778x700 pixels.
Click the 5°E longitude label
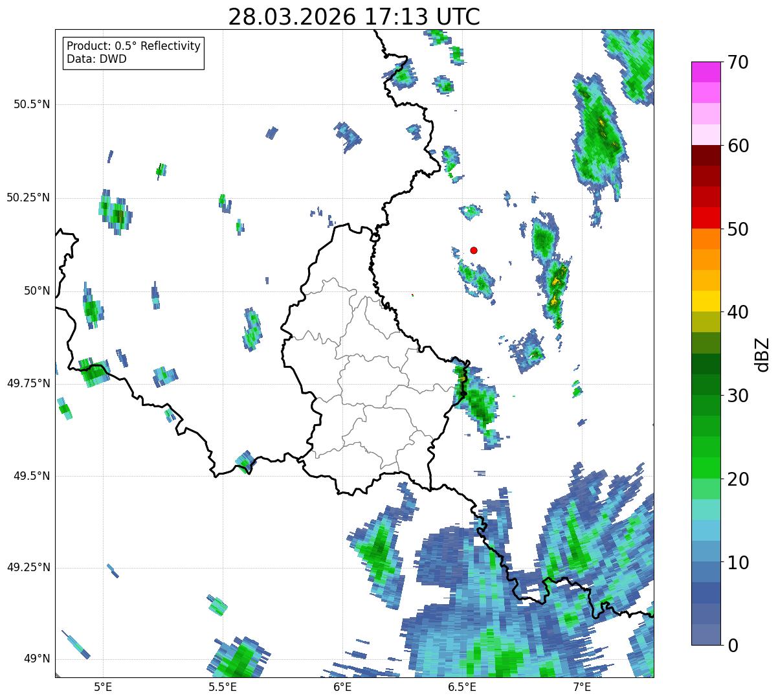tap(103, 686)
